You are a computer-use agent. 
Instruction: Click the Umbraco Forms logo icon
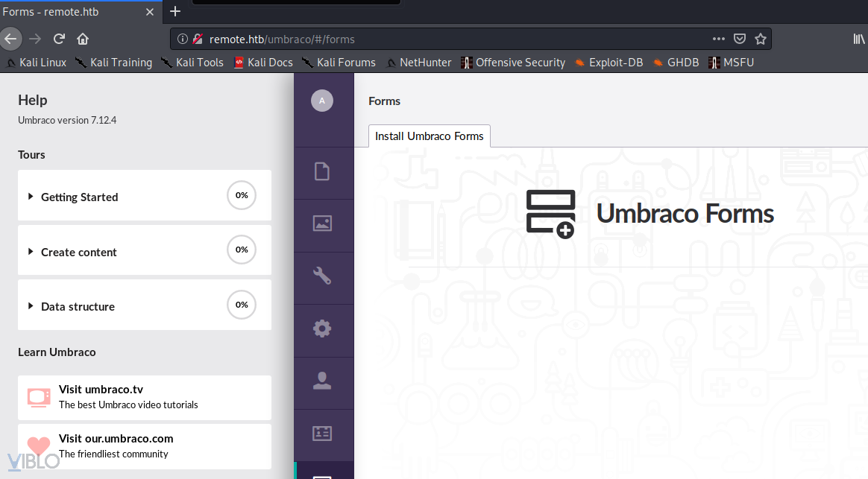[x=550, y=214]
